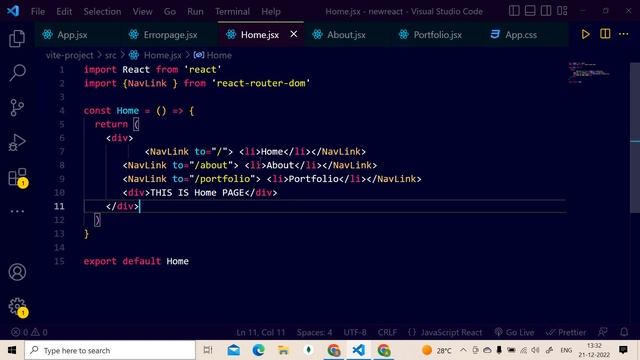Open the Customize Layout icon

pos(562,11)
